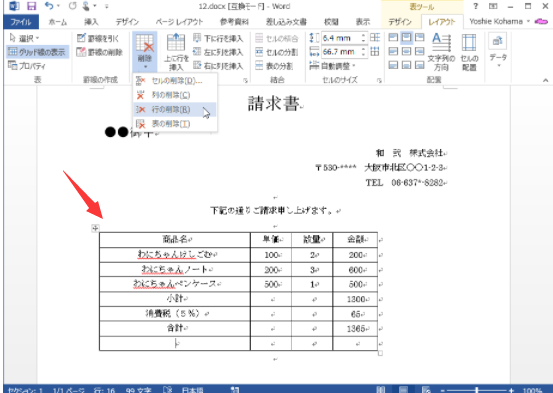
Task: Switch to the 表示 tab
Action: pos(363,22)
